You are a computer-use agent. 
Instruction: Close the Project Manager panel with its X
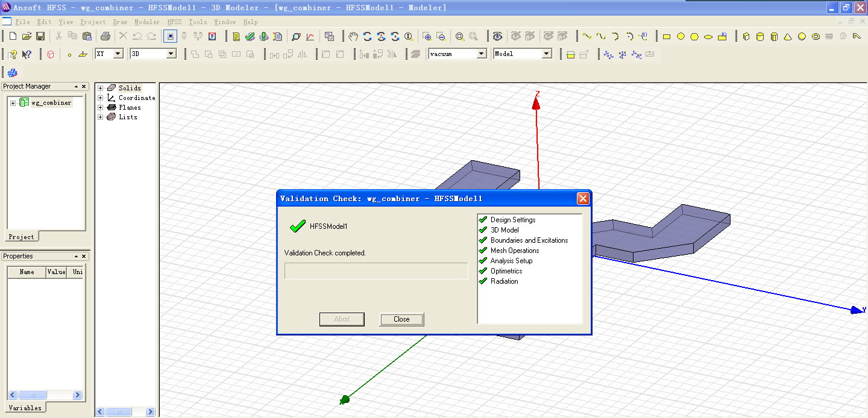(x=84, y=86)
